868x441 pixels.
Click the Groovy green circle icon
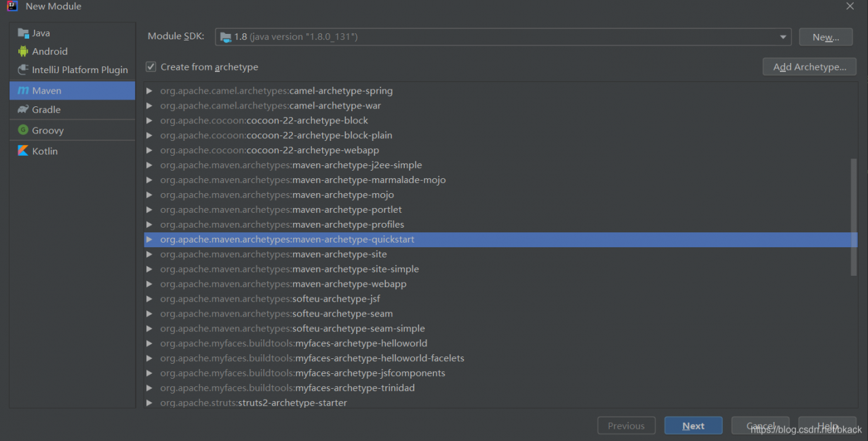(x=23, y=130)
